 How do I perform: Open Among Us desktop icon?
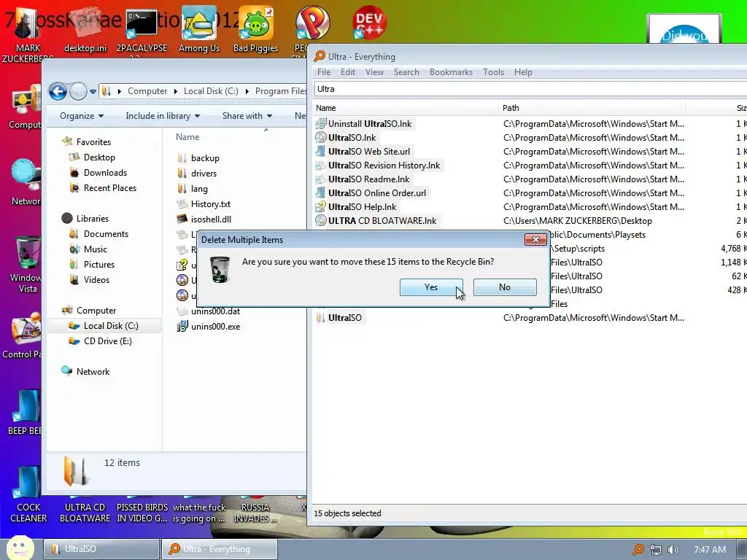[198, 29]
